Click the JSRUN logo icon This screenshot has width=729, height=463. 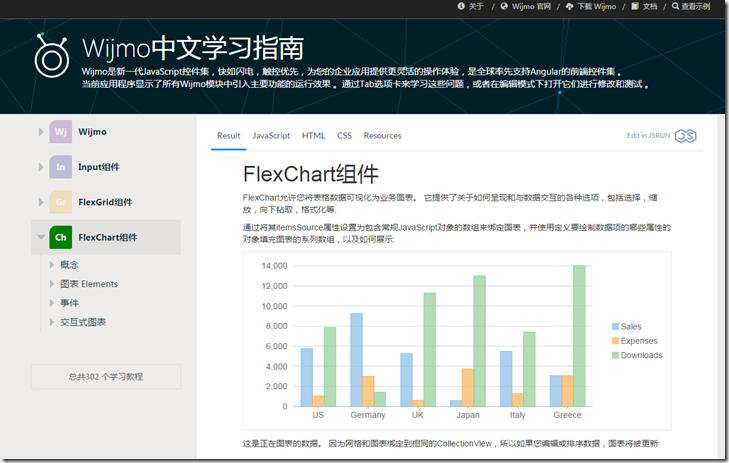[x=686, y=136]
